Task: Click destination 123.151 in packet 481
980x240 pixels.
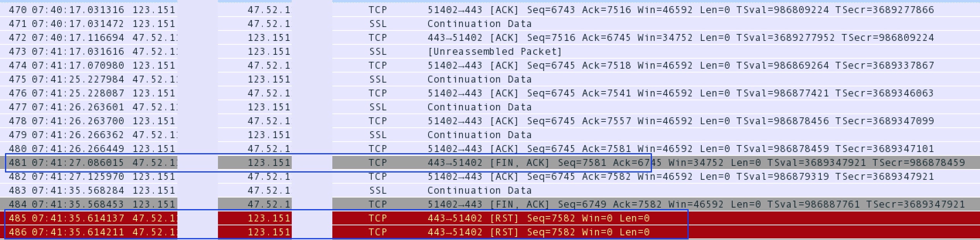Action: click(269, 162)
